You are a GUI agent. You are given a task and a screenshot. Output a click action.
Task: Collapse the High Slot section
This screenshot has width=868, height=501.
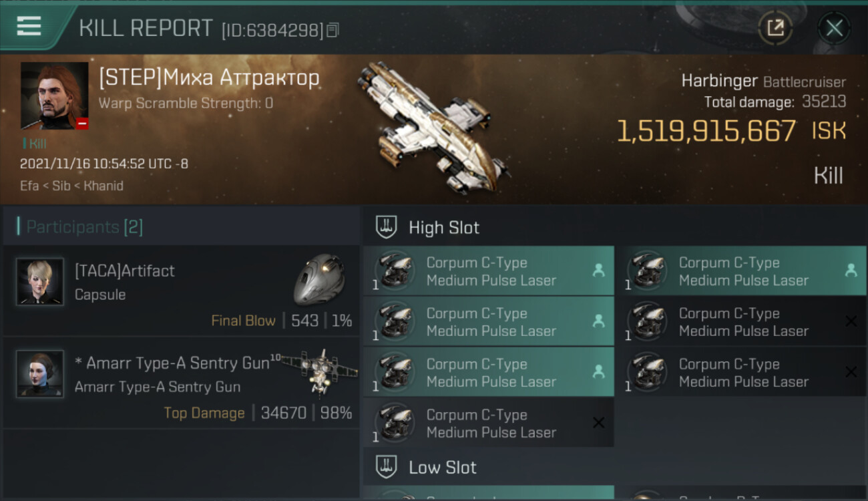coord(444,228)
